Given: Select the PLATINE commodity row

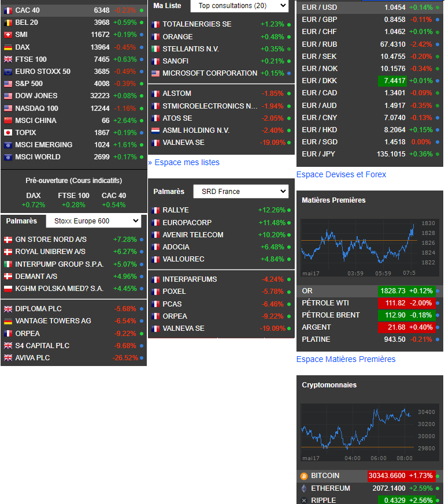Looking at the screenshot, I should pyautogui.click(x=370, y=339).
